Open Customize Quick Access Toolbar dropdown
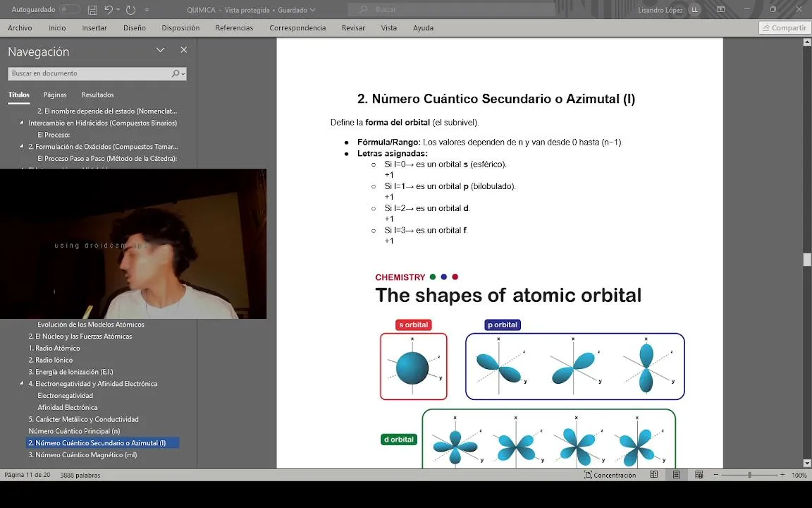The height and width of the screenshot is (508, 812). coord(147,10)
